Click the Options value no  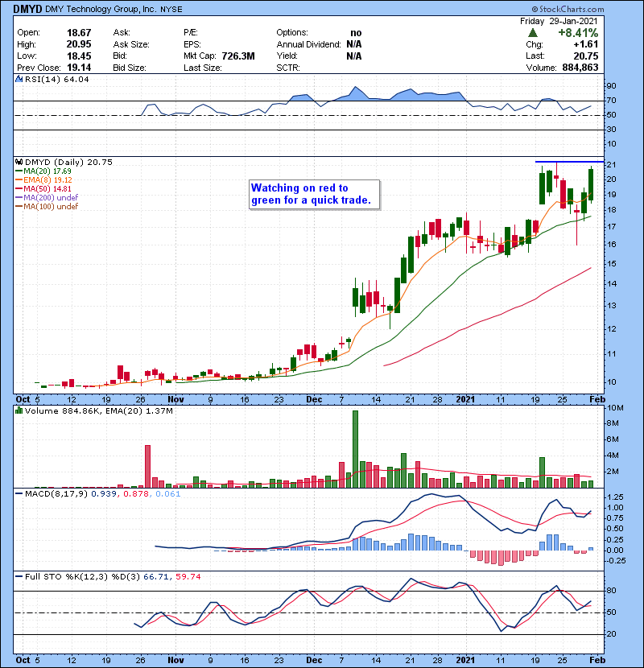click(x=356, y=33)
